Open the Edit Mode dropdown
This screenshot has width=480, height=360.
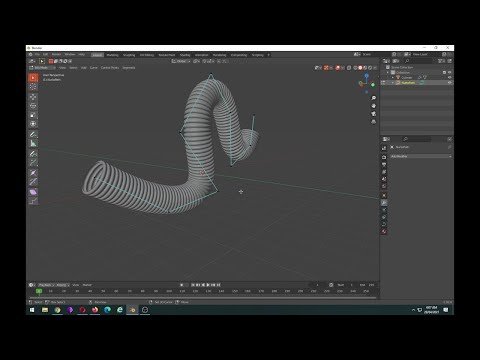42,68
